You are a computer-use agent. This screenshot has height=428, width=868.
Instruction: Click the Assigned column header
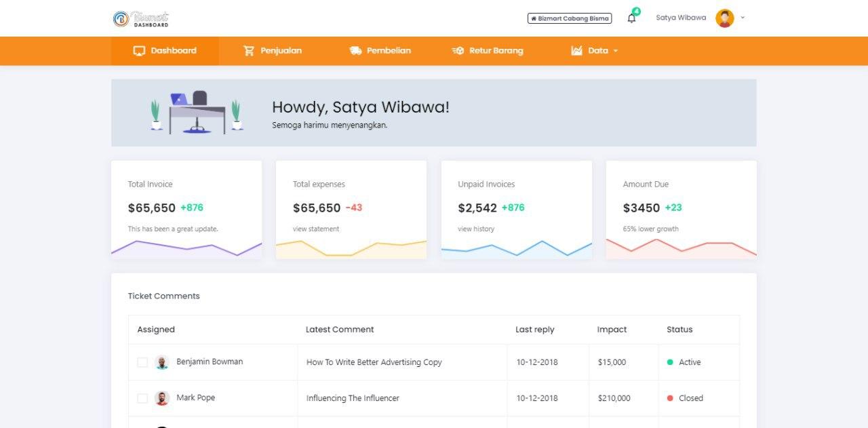pos(156,330)
